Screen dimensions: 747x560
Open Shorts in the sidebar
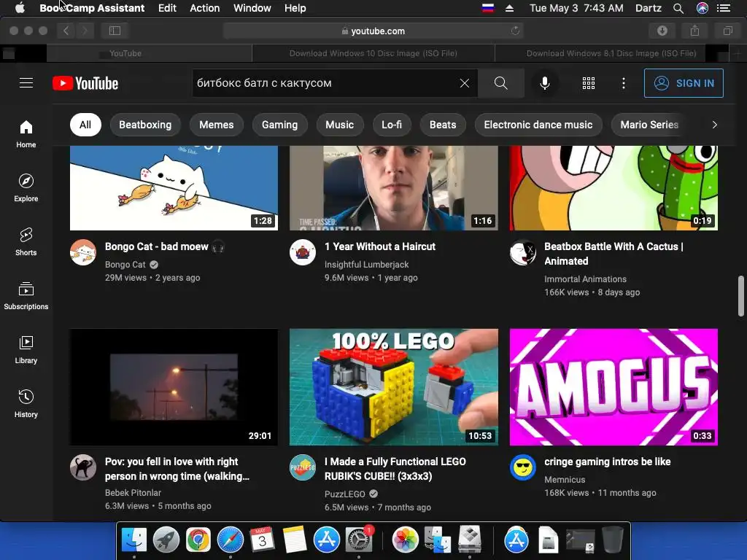coord(26,242)
